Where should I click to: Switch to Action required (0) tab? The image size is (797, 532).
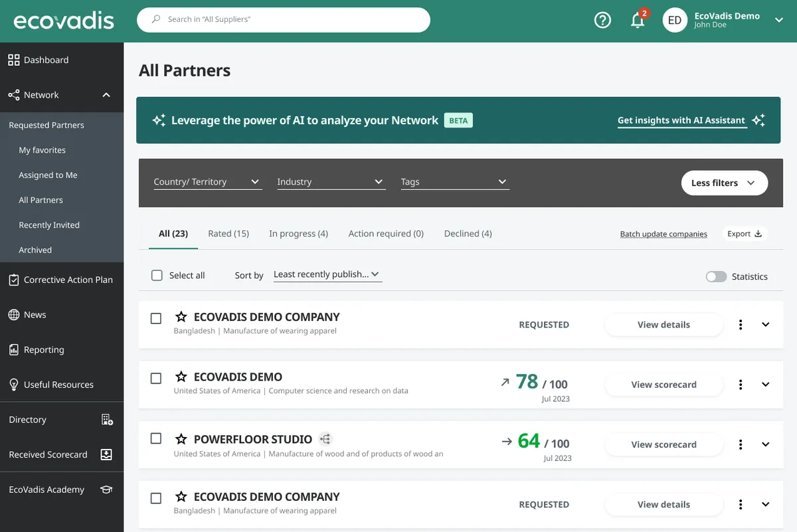click(386, 234)
